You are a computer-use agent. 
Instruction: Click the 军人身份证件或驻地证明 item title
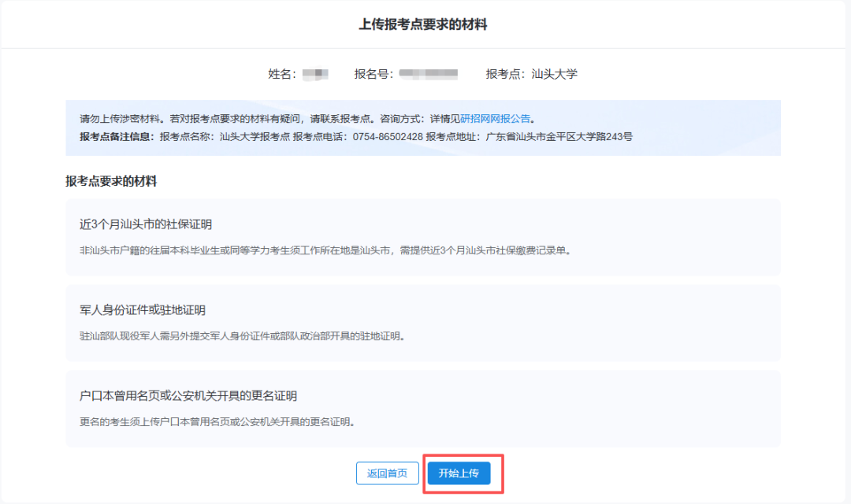[143, 309]
